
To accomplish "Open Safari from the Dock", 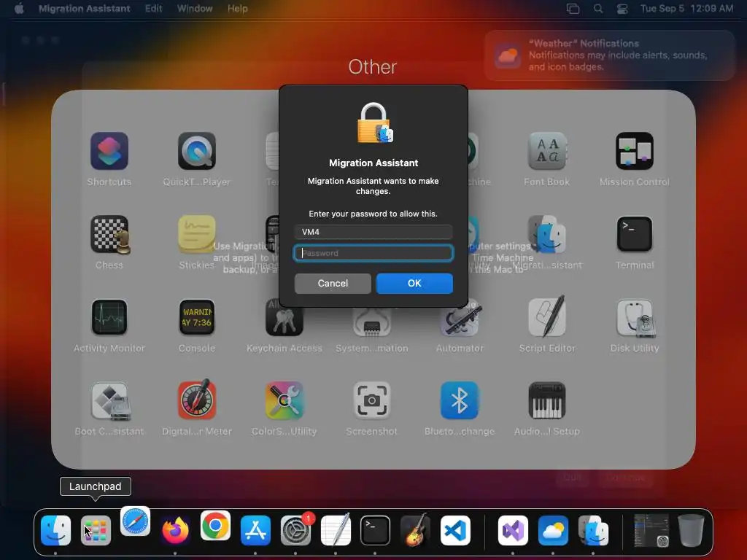I will pyautogui.click(x=135, y=521).
